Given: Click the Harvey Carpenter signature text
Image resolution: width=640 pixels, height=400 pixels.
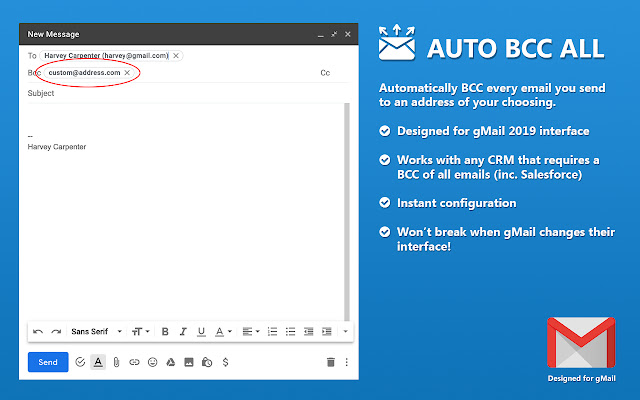Looking at the screenshot, I should click(x=57, y=147).
